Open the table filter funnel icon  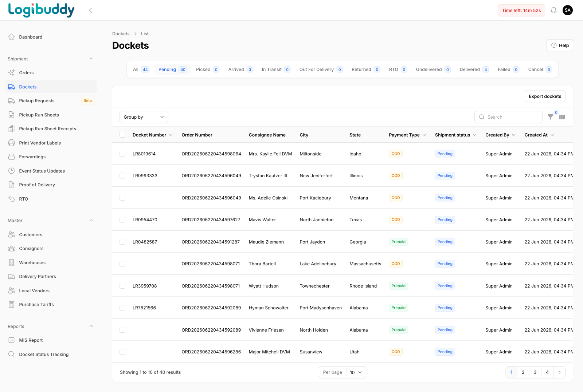click(x=551, y=117)
